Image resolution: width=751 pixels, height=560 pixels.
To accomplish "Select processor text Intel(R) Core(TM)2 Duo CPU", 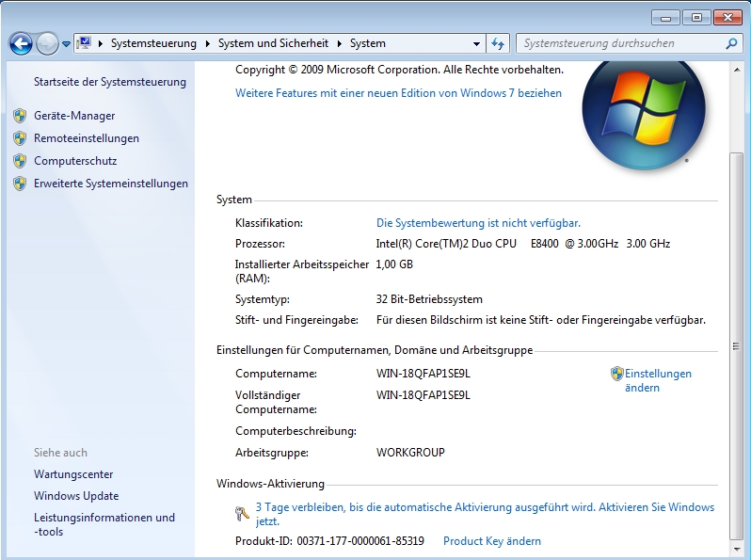I will (446, 244).
